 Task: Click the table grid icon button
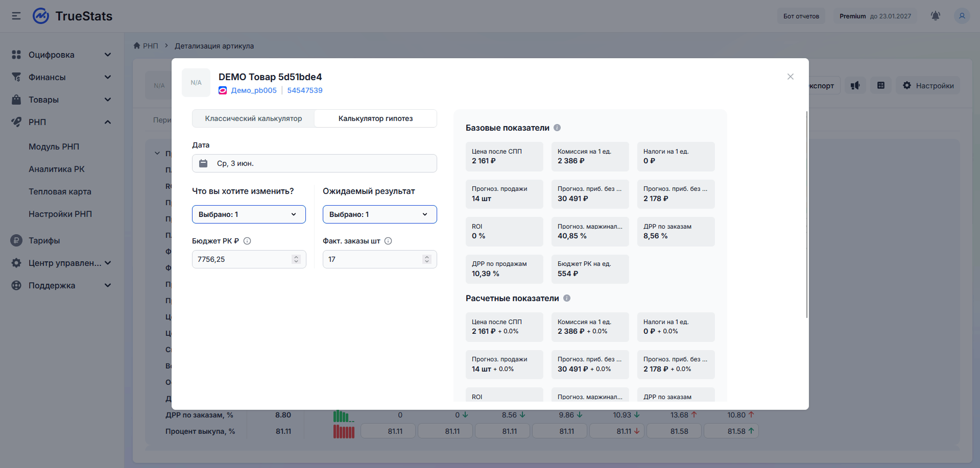coord(881,85)
